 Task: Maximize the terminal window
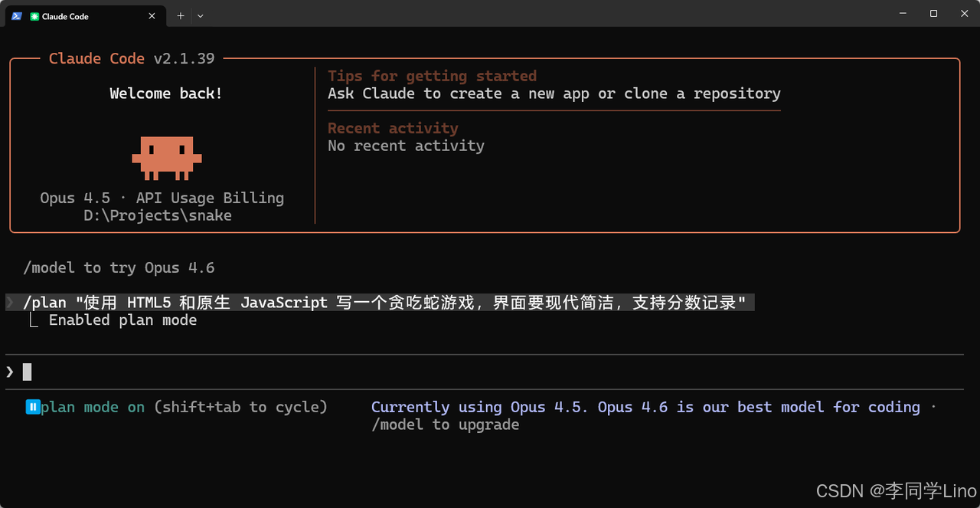point(933,13)
